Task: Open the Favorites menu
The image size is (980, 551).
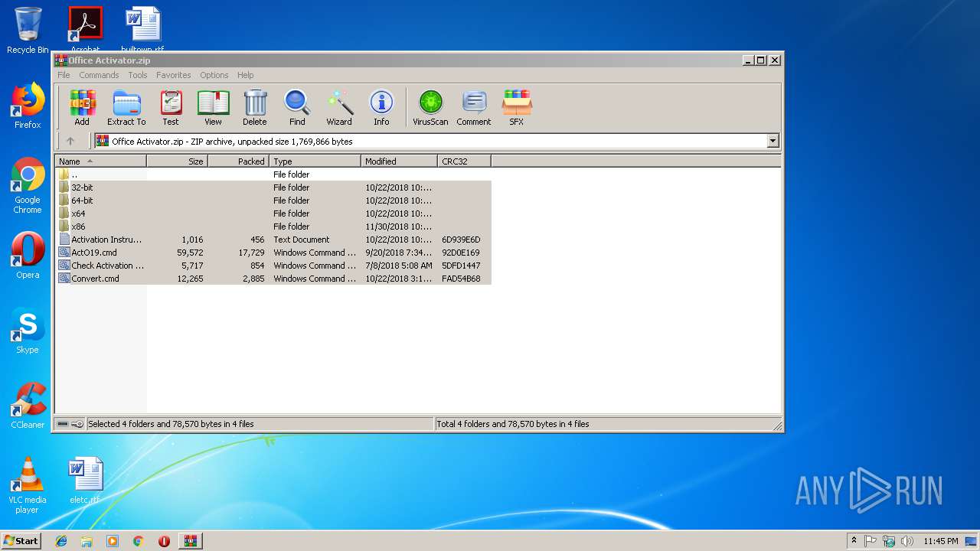Action: (174, 75)
